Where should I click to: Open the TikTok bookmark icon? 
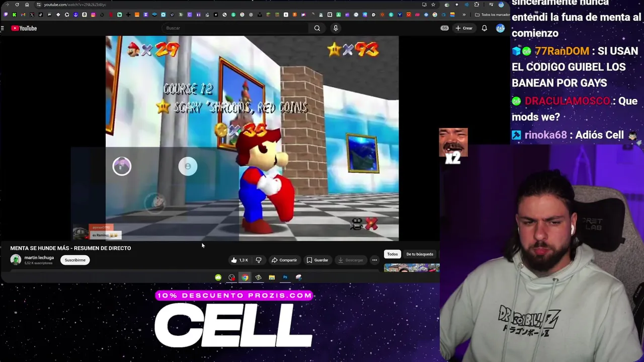pyautogui.click(x=41, y=15)
